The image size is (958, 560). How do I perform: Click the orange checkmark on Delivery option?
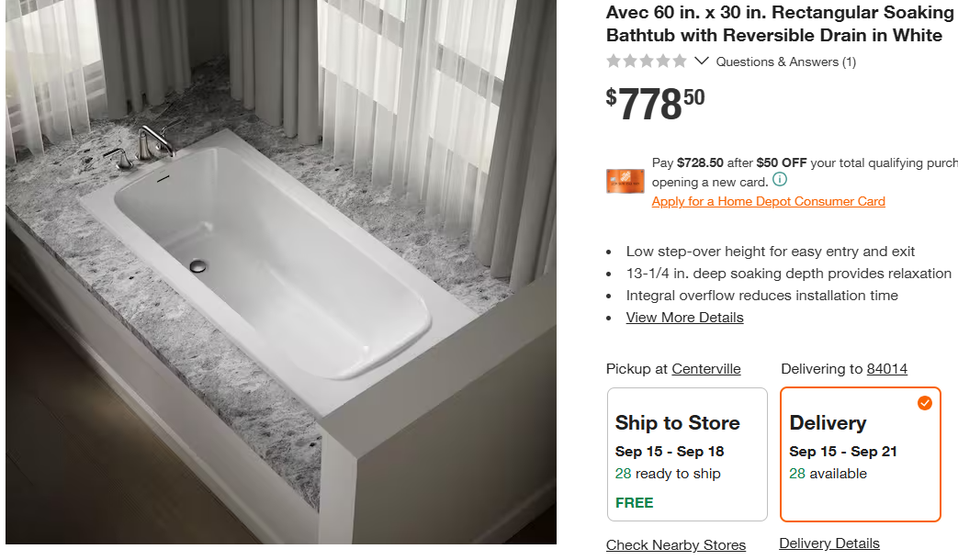point(924,403)
